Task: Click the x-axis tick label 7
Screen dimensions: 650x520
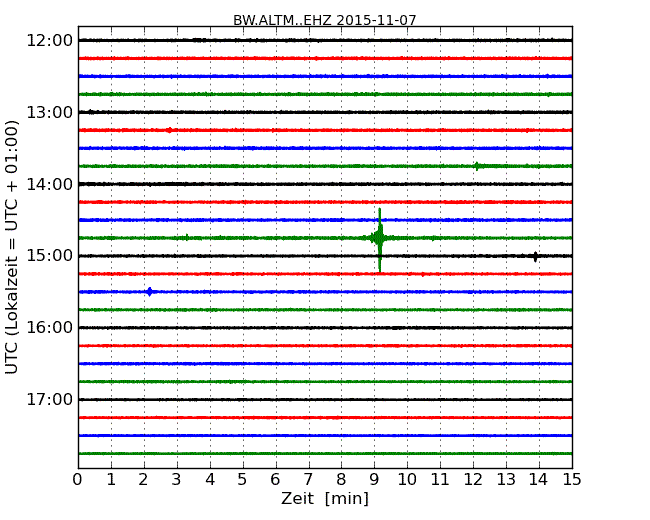Action: [x=308, y=480]
